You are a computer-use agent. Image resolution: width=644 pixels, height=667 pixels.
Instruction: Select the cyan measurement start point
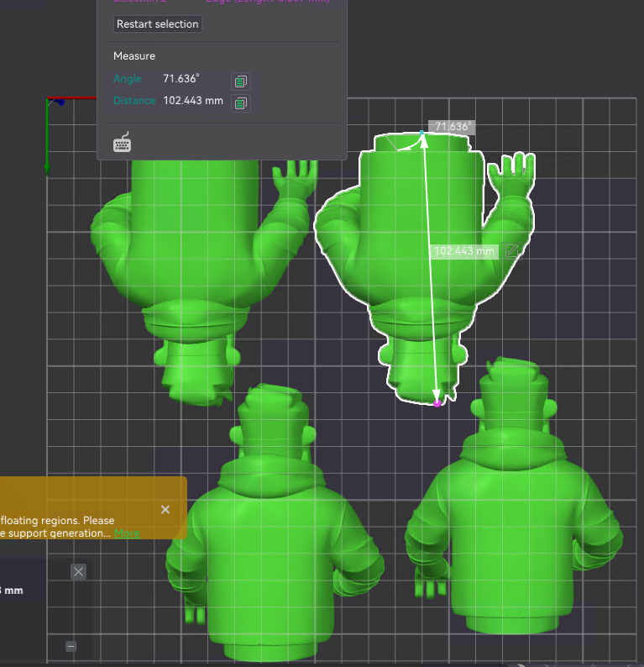coord(422,133)
